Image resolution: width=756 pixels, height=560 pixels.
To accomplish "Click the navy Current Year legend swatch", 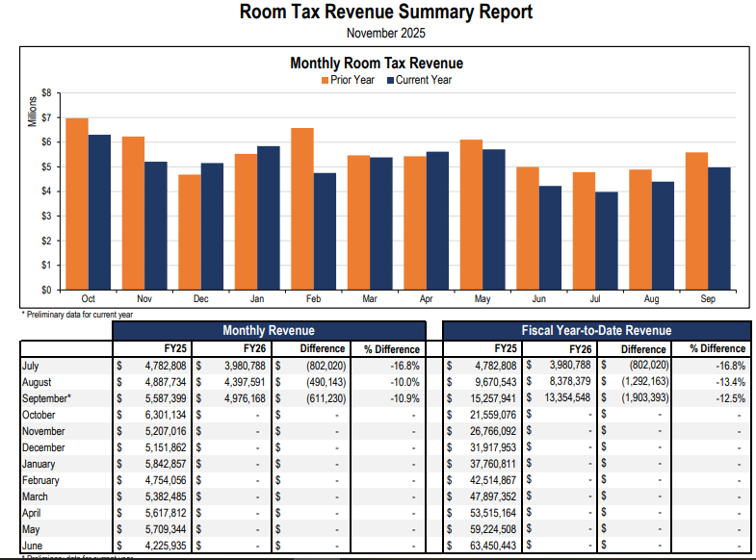I will tap(390, 81).
